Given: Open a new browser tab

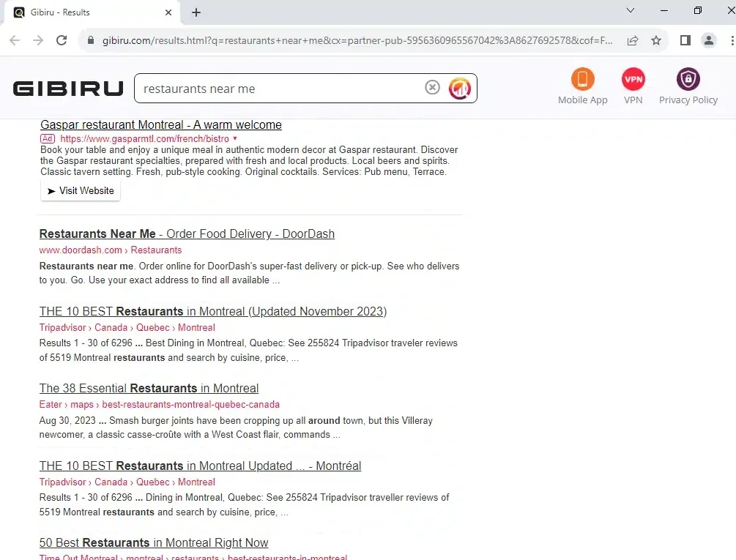Looking at the screenshot, I should pyautogui.click(x=196, y=12).
